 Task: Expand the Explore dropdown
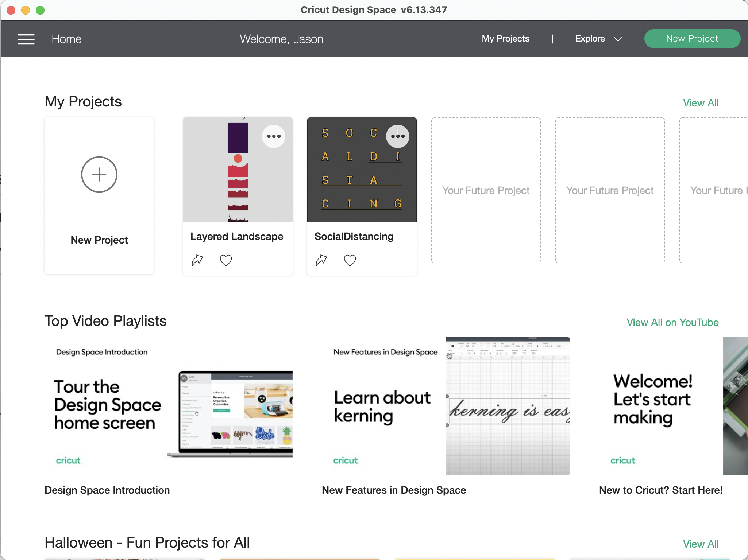[590, 39]
